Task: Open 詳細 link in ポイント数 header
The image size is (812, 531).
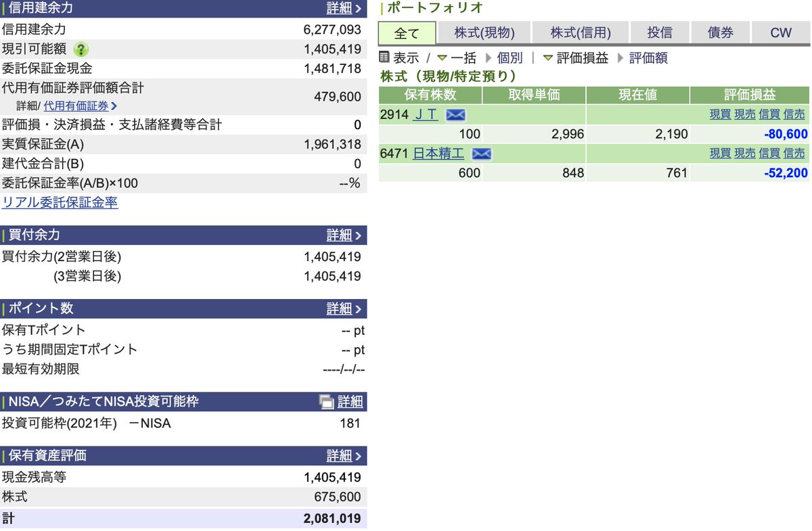Action: [339, 308]
